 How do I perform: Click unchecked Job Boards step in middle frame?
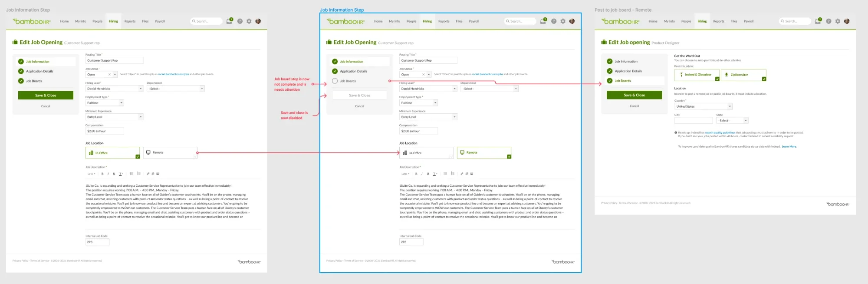(x=344, y=81)
